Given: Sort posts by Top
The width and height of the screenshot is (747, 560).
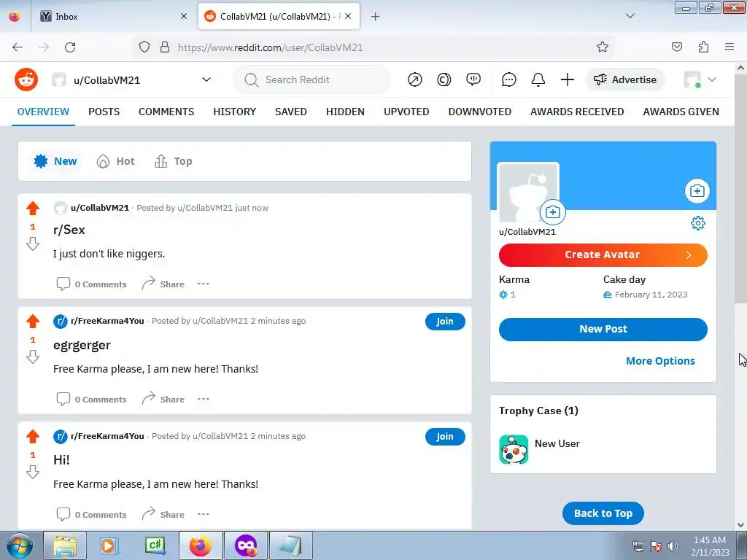Looking at the screenshot, I should 174,161.
